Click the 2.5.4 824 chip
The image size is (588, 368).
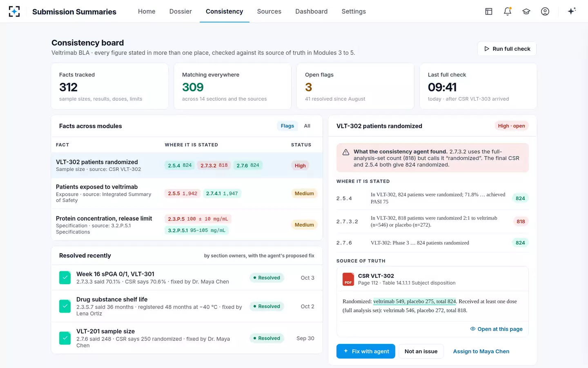(180, 166)
